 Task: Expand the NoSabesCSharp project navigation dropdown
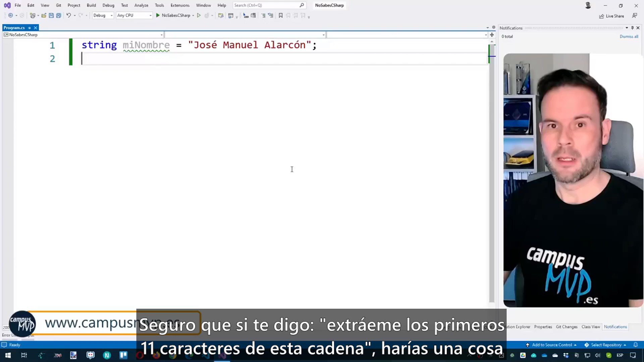pos(161,35)
